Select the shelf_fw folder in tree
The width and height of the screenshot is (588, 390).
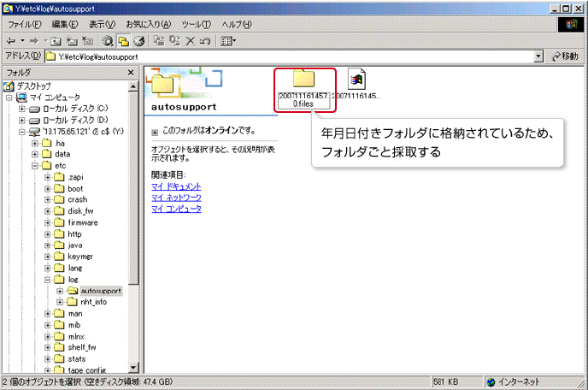coord(82,347)
